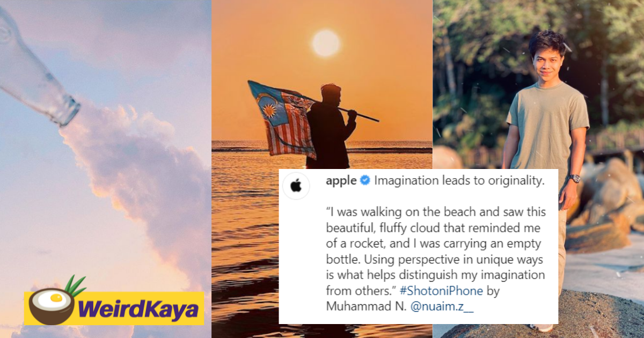Screen dimensions: 644x338
Task: Click the Malaysian flag in the photo
Action: coord(281,118)
